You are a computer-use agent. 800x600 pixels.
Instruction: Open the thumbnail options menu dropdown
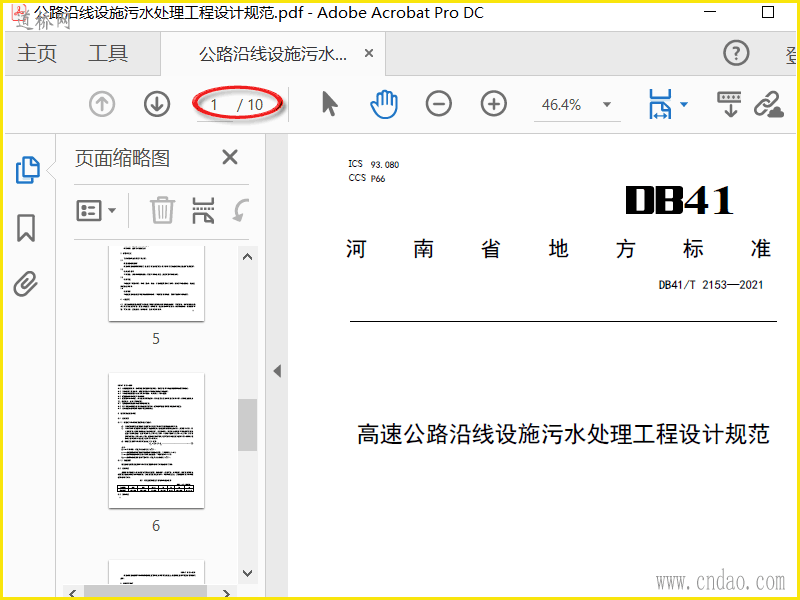[96, 210]
